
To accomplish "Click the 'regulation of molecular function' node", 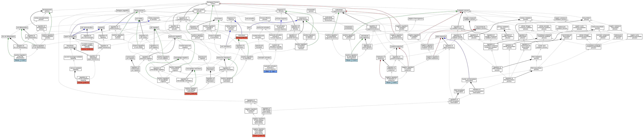I will point(251,101).
